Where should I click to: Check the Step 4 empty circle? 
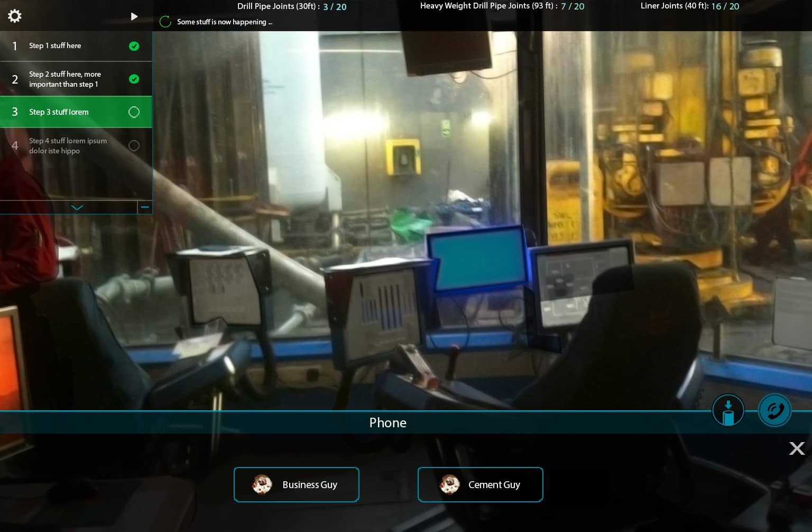tap(134, 145)
